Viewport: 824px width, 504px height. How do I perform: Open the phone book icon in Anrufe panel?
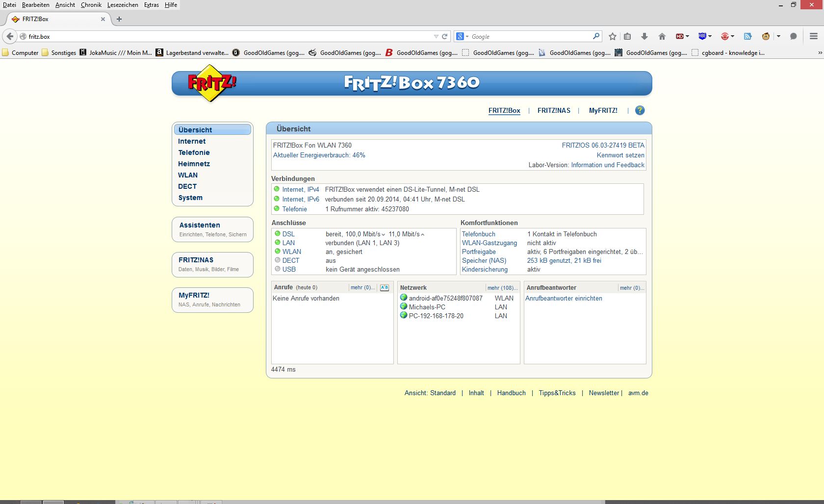pyautogui.click(x=385, y=288)
